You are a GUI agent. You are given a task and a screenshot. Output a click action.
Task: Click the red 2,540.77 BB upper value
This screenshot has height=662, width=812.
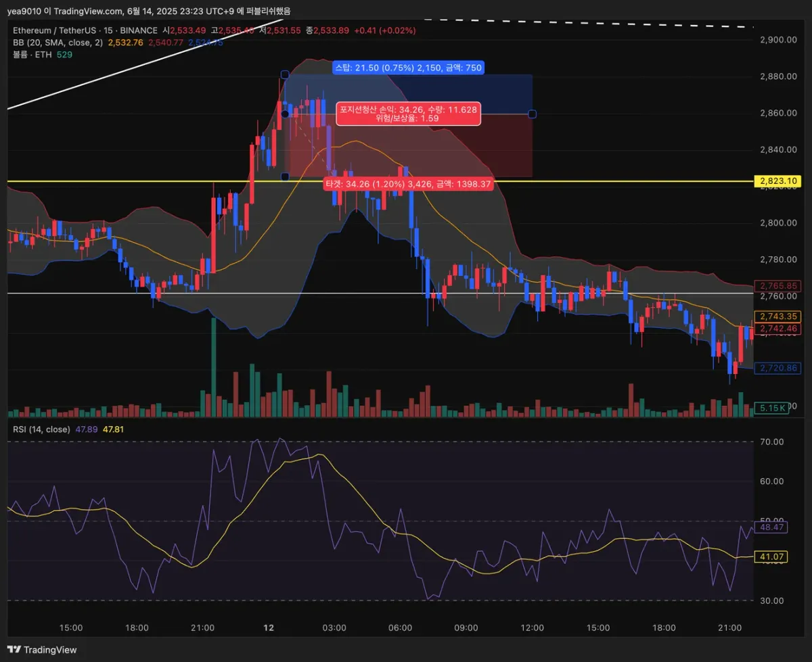[x=166, y=42]
